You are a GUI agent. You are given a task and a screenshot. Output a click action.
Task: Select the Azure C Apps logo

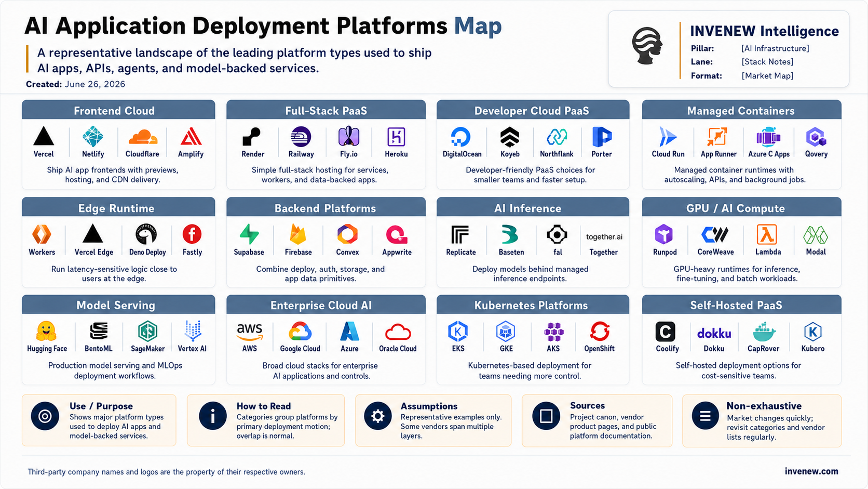768,137
